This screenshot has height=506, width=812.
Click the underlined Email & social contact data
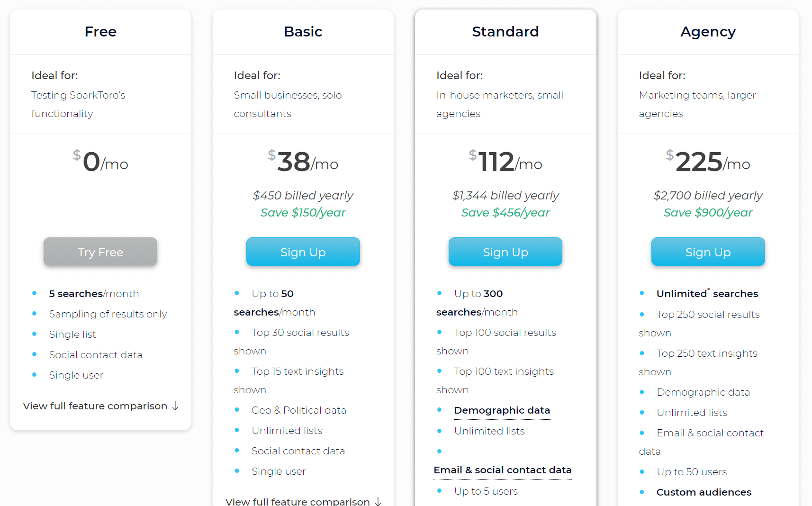[x=503, y=470]
